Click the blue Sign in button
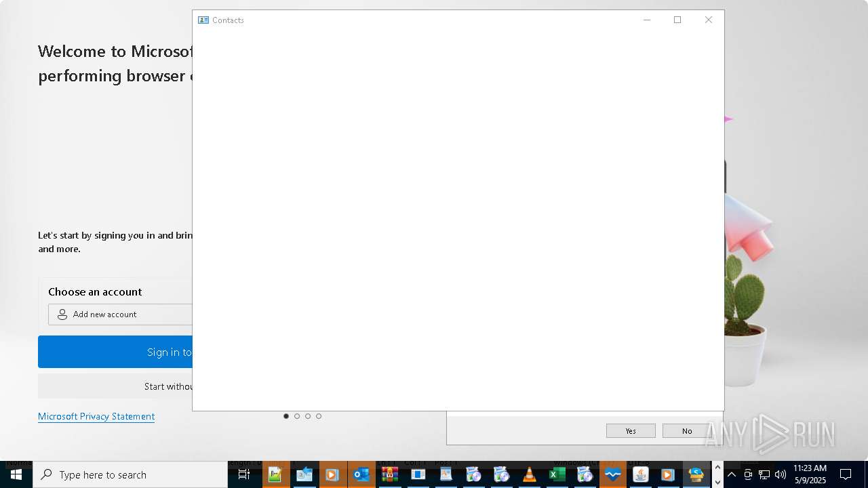Screen dimensions: 868x488 point(115,352)
